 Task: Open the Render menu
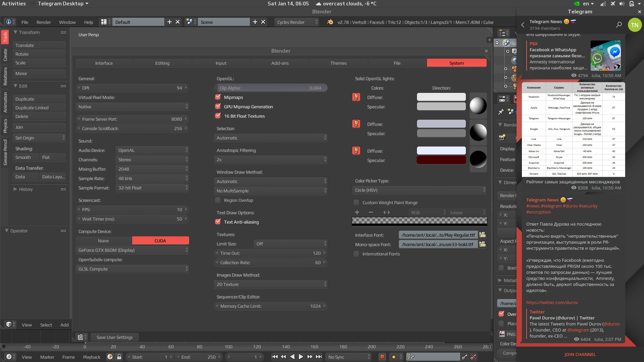pos(44,22)
